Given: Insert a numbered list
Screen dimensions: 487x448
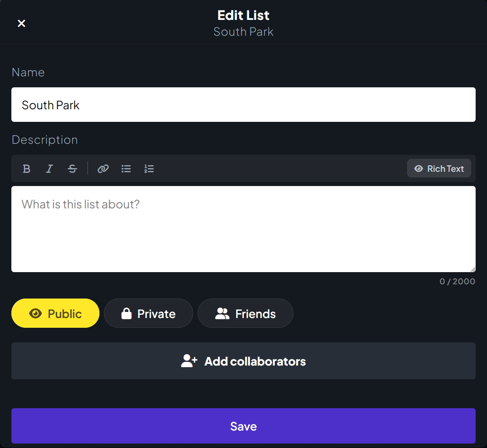Looking at the screenshot, I should point(149,169).
